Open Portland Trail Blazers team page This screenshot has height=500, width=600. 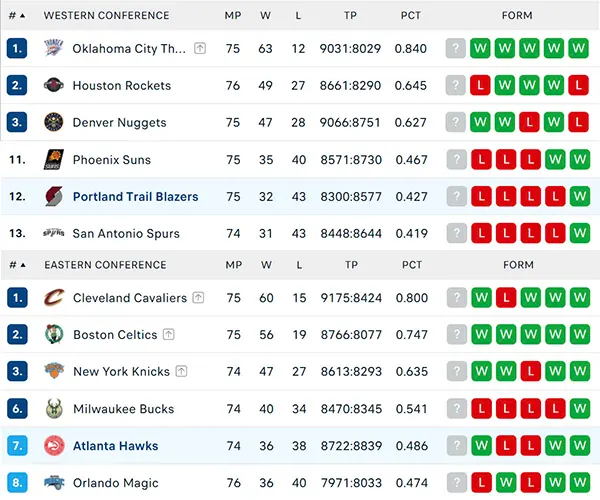pos(135,197)
